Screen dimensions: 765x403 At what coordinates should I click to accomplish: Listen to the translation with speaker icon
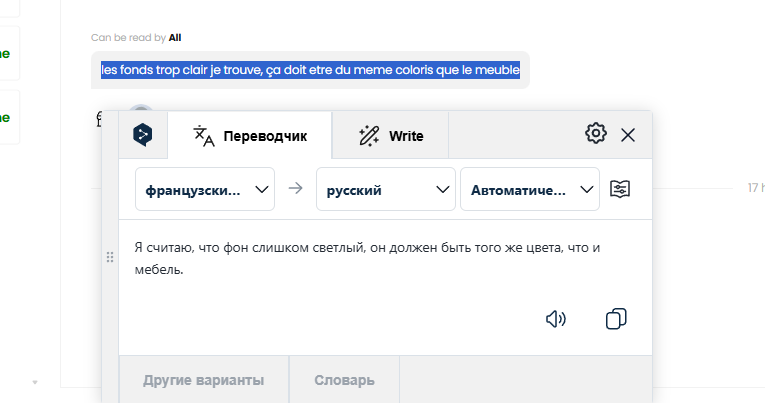[x=556, y=319]
